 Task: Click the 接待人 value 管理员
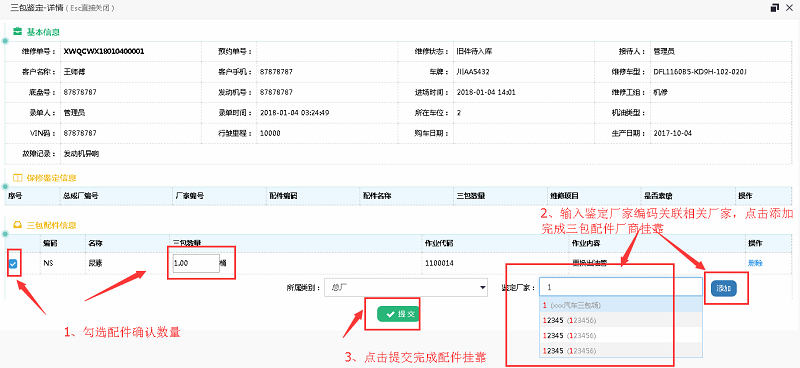click(x=664, y=52)
